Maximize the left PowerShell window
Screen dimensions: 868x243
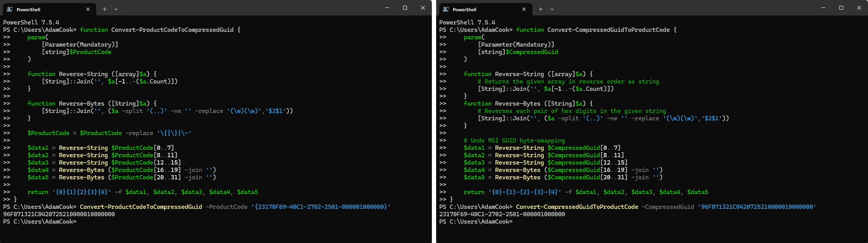tap(405, 8)
